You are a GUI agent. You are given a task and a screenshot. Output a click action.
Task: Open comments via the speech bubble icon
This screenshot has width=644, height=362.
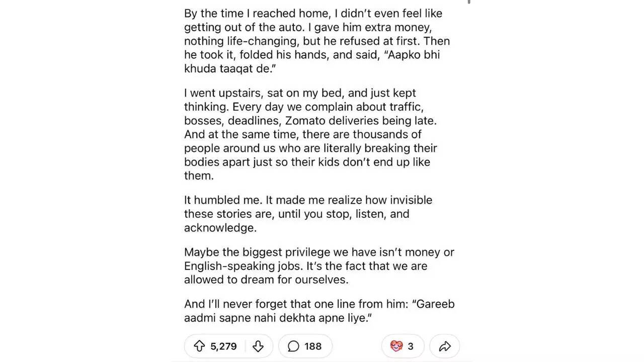(293, 346)
